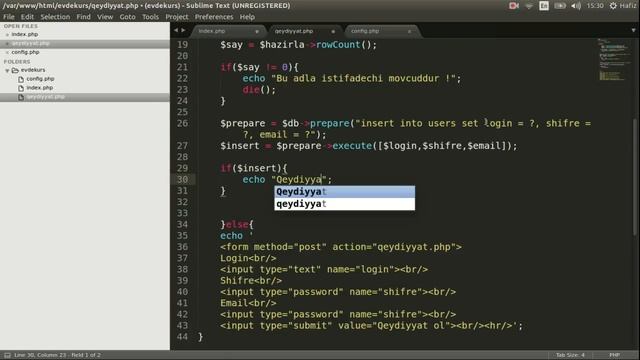Open Tab Size setting in status bar
The image size is (640, 360).
pyautogui.click(x=570, y=355)
